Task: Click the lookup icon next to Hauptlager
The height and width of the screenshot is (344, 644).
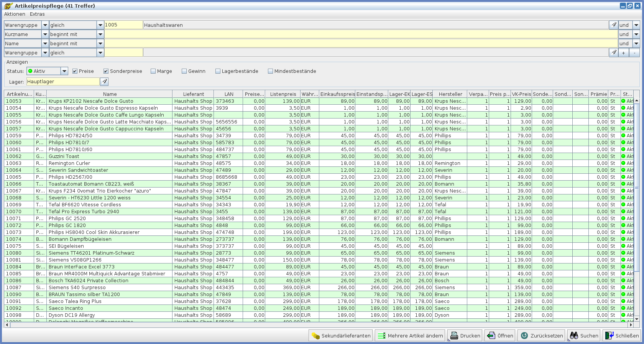Action: [x=104, y=82]
